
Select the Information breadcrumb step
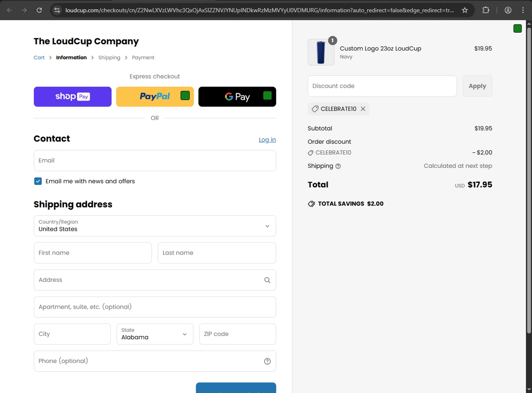click(71, 58)
